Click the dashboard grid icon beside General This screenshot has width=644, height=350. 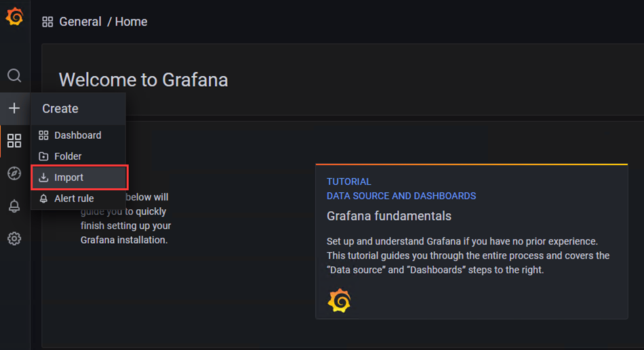click(47, 22)
